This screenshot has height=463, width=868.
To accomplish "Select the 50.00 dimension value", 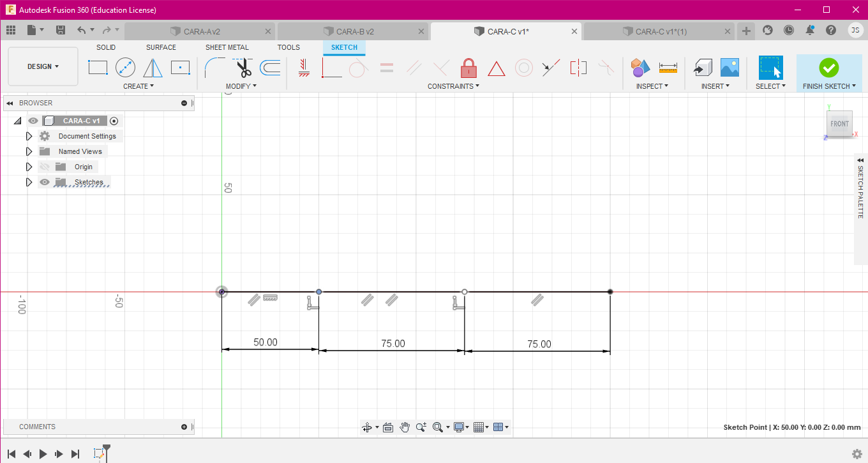I will [266, 342].
